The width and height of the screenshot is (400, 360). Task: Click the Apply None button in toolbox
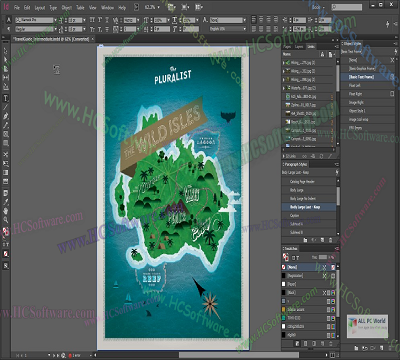pyautogui.click(x=6, y=254)
